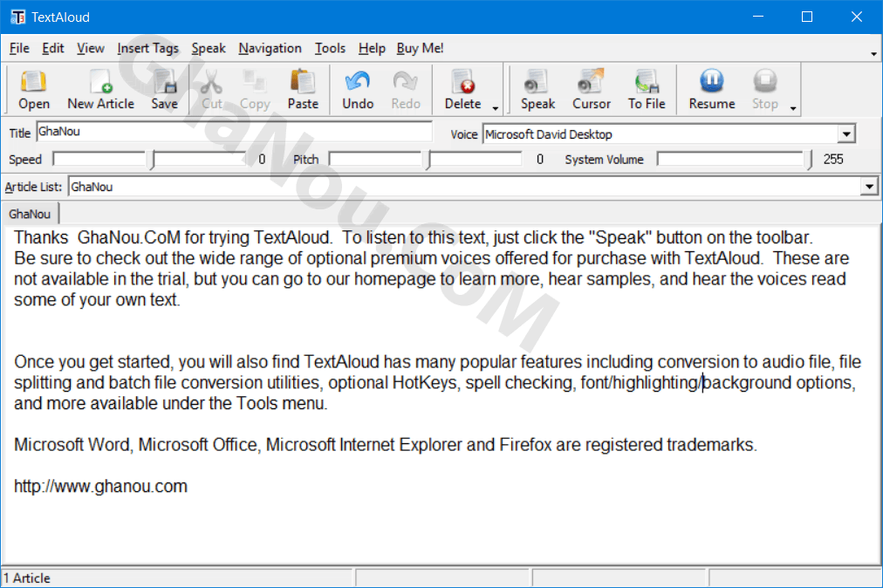Create a New Article
The width and height of the screenshot is (883, 588).
(x=101, y=90)
